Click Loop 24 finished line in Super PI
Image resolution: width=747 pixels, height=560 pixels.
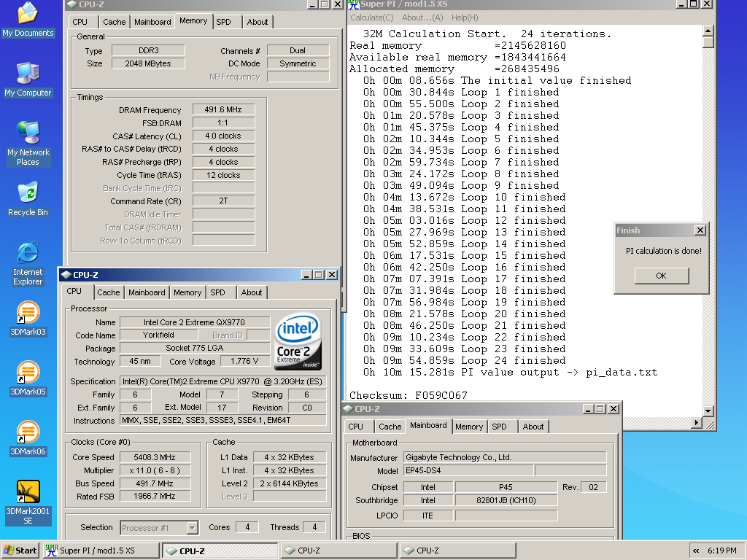(465, 360)
